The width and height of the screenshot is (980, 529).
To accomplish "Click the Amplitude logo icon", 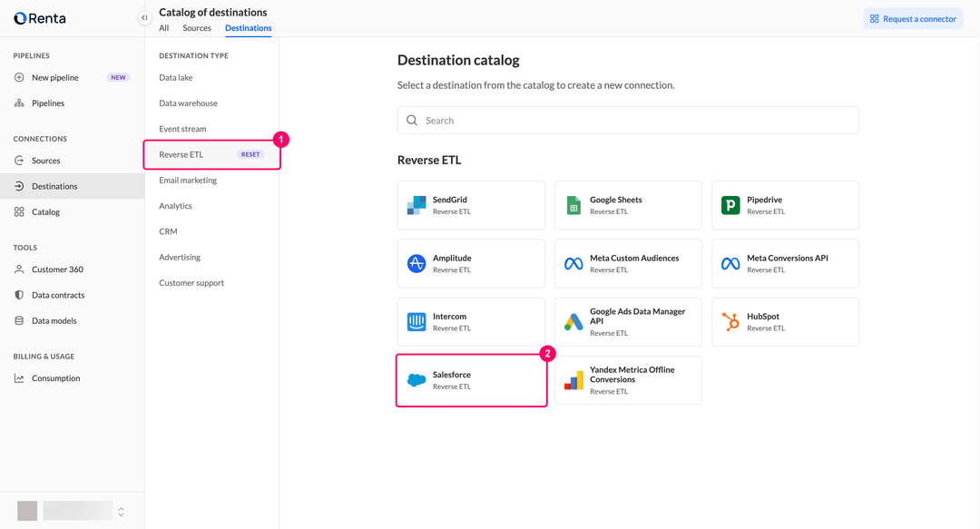I will click(416, 263).
